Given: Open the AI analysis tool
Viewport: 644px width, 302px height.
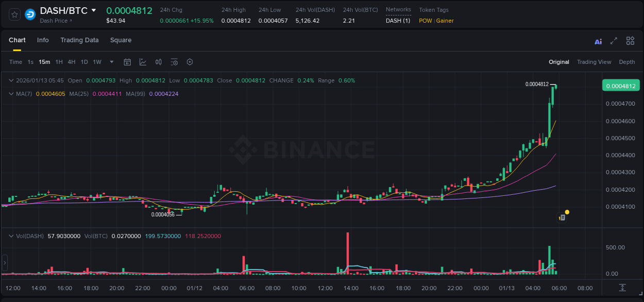Looking at the screenshot, I should pyautogui.click(x=598, y=41).
